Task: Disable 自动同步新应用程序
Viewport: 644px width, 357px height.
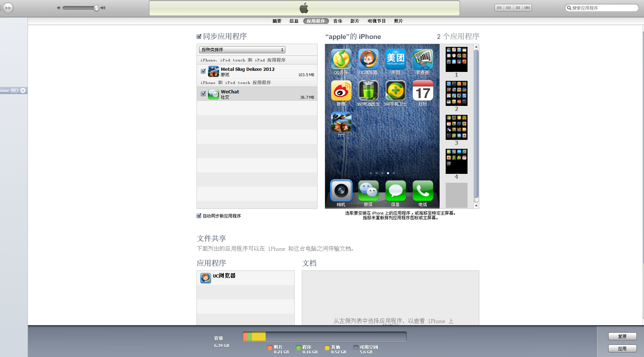Action: tap(199, 216)
